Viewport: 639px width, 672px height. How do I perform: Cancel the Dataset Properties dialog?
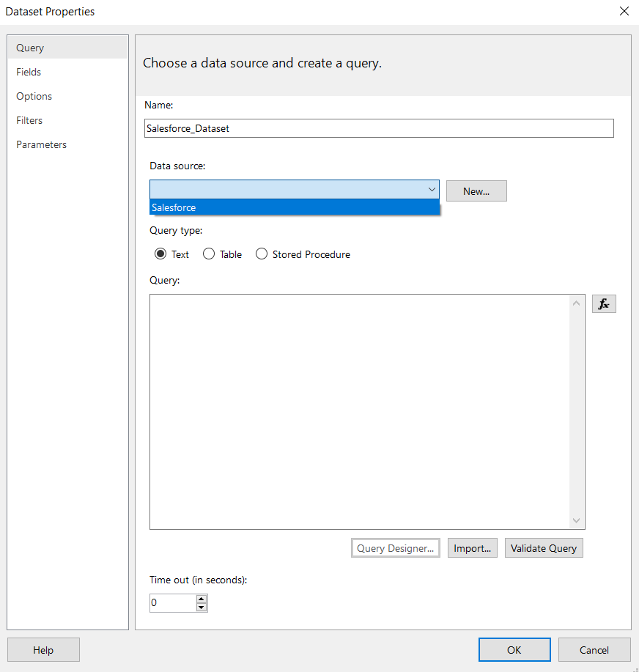click(x=594, y=650)
